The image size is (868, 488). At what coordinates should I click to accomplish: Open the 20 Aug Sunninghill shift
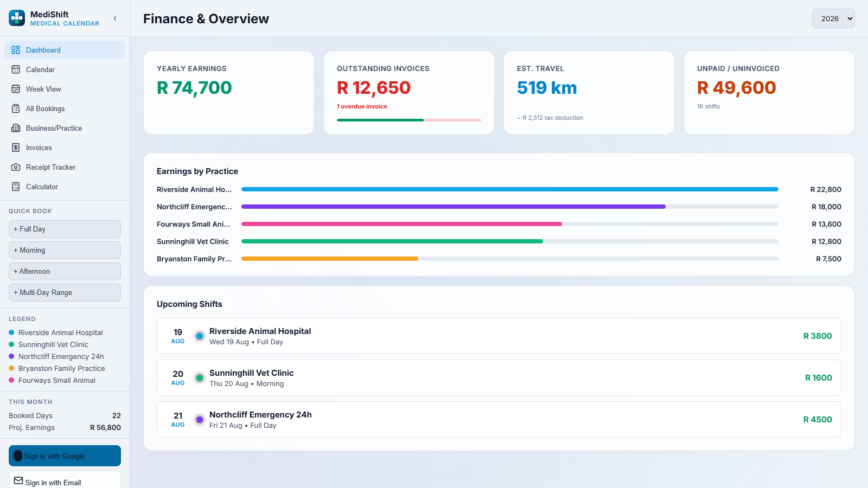[x=499, y=378]
